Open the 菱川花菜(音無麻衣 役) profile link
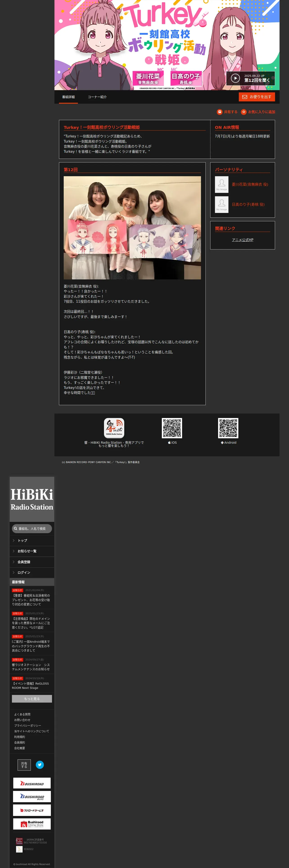 (x=250, y=184)
